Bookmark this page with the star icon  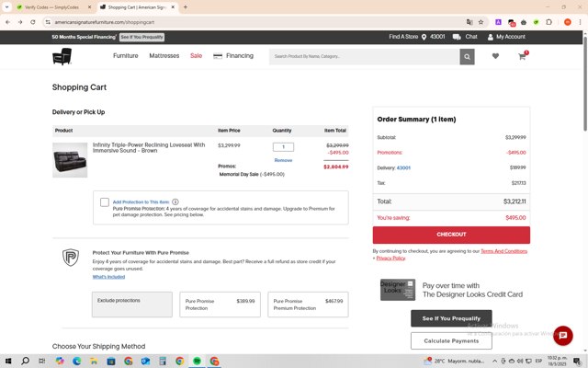point(481,22)
